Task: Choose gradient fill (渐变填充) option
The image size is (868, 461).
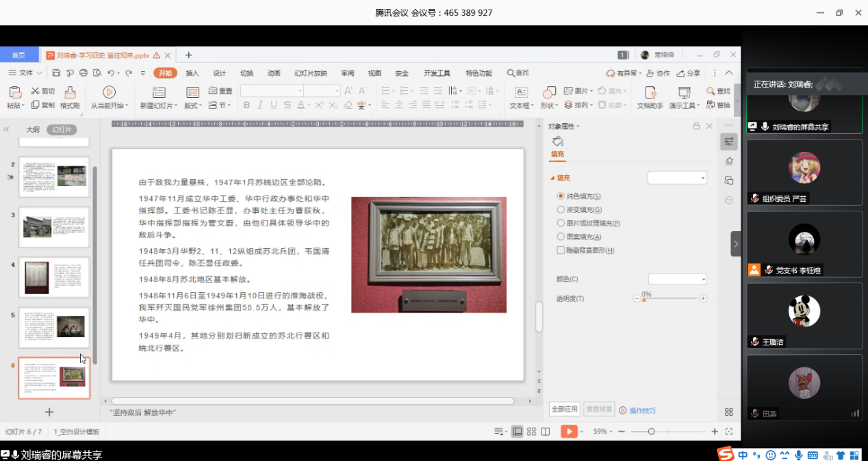Action: (x=561, y=210)
